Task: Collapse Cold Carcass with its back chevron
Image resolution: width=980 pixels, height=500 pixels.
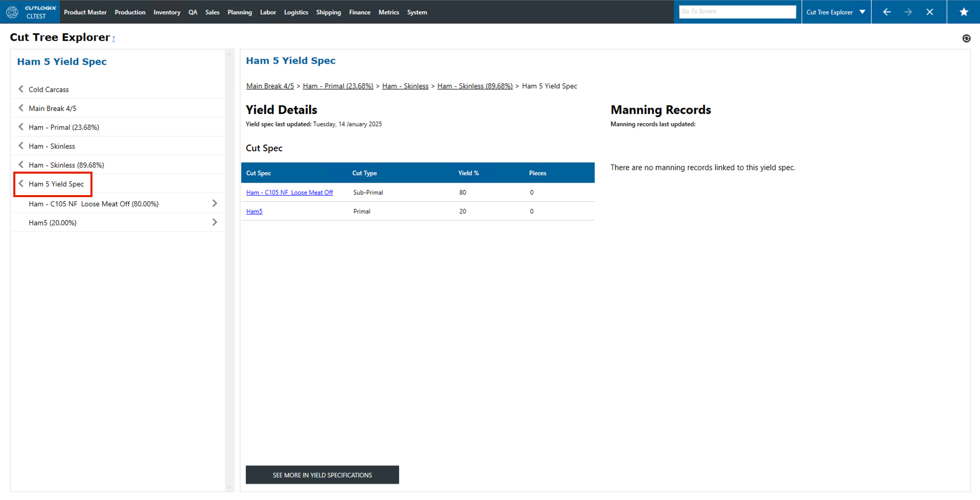Action: coord(21,89)
